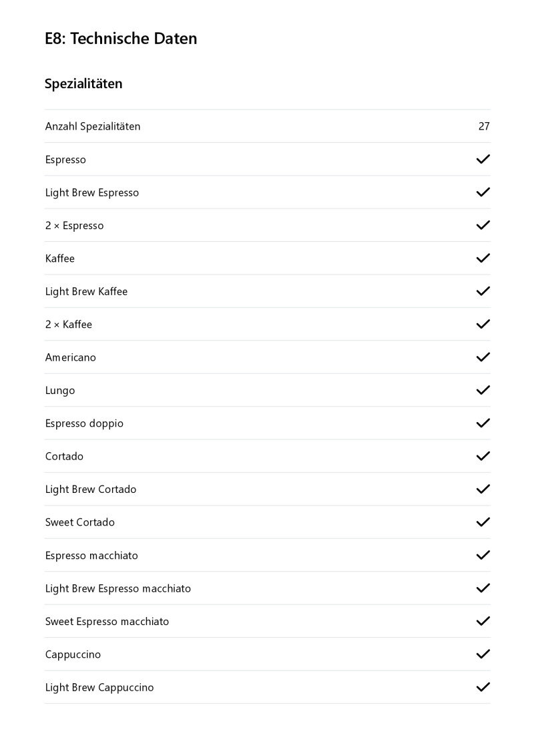Click the Americano row checkmark
Viewport: 534px width, 756px height.
tap(483, 357)
